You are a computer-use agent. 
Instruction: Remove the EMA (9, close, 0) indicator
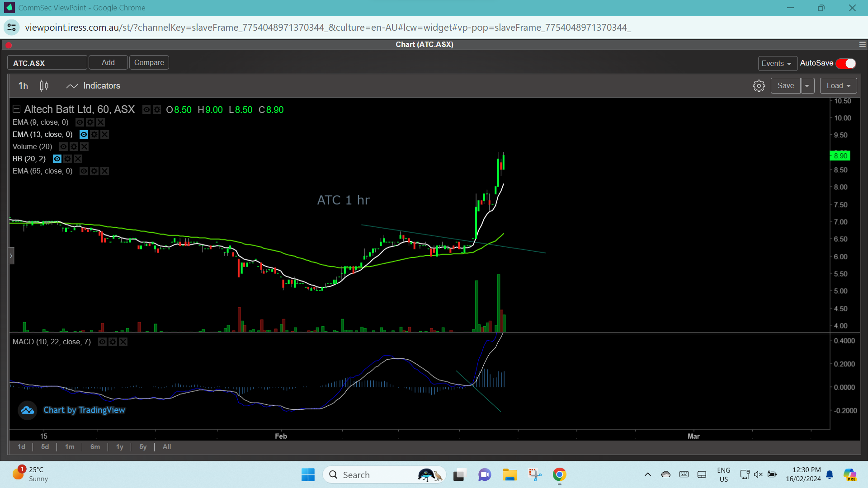tap(100, 122)
